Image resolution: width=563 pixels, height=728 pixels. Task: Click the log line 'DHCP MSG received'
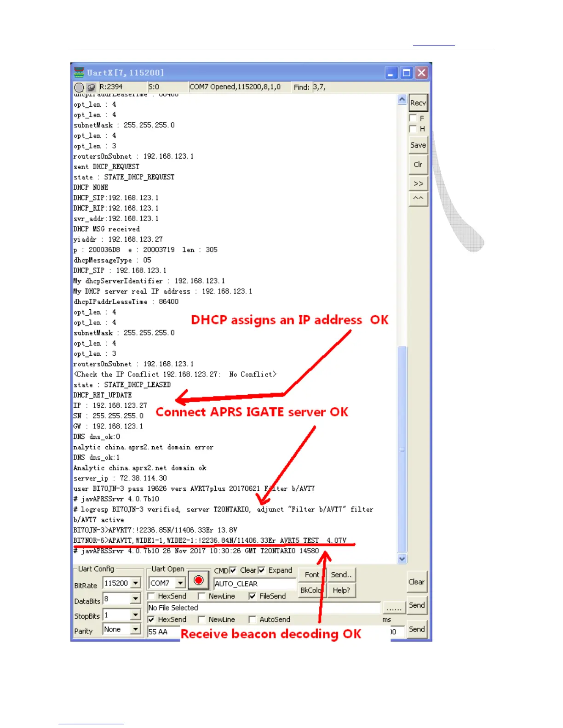106,229
